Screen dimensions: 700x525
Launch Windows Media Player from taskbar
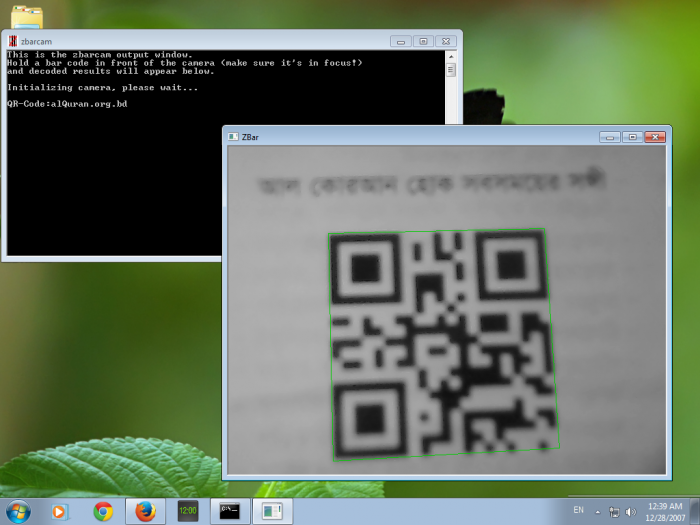[x=59, y=512]
